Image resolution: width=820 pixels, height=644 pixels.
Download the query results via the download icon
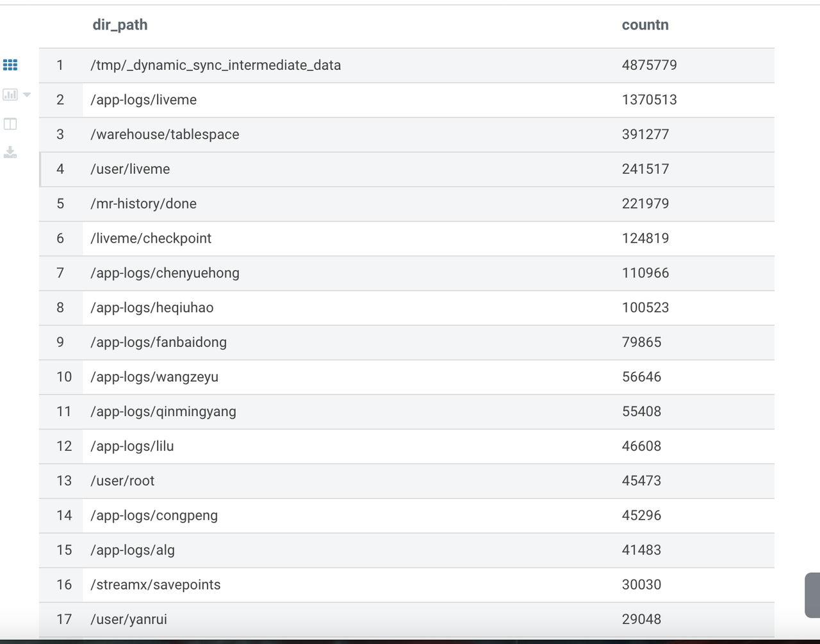pos(10,152)
